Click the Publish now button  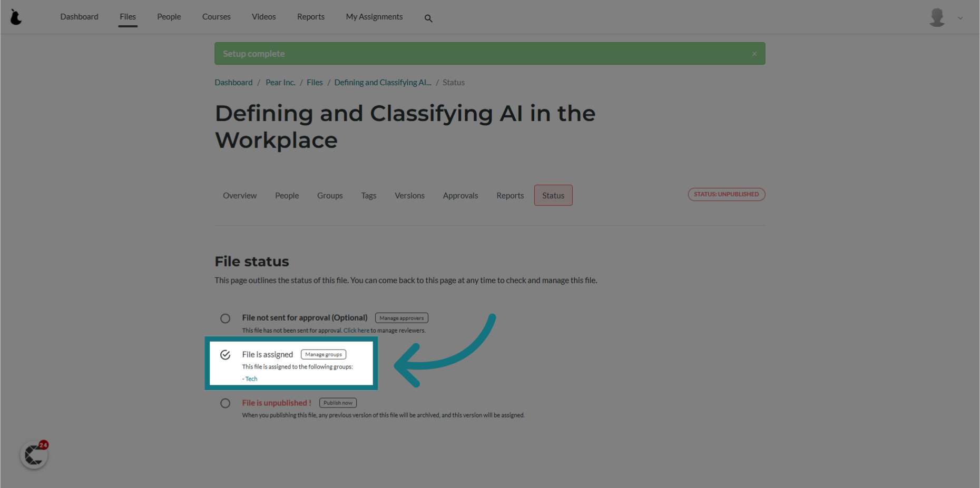point(338,403)
